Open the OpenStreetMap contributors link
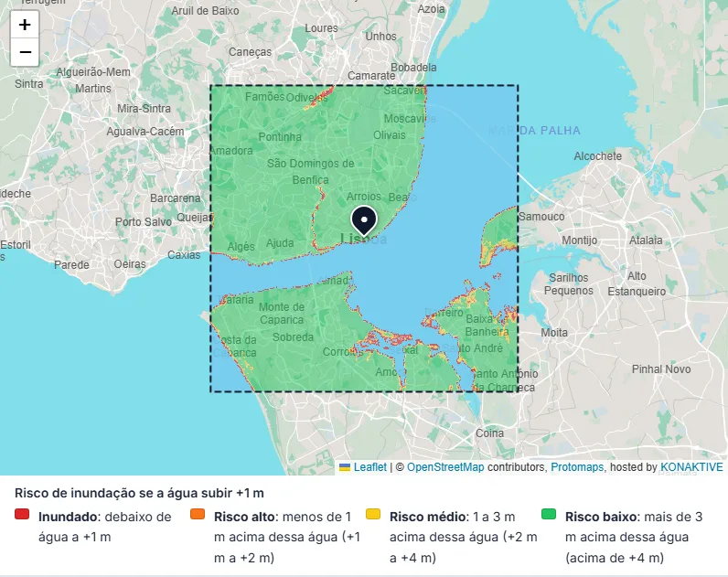This screenshot has height=577, width=728. click(445, 467)
